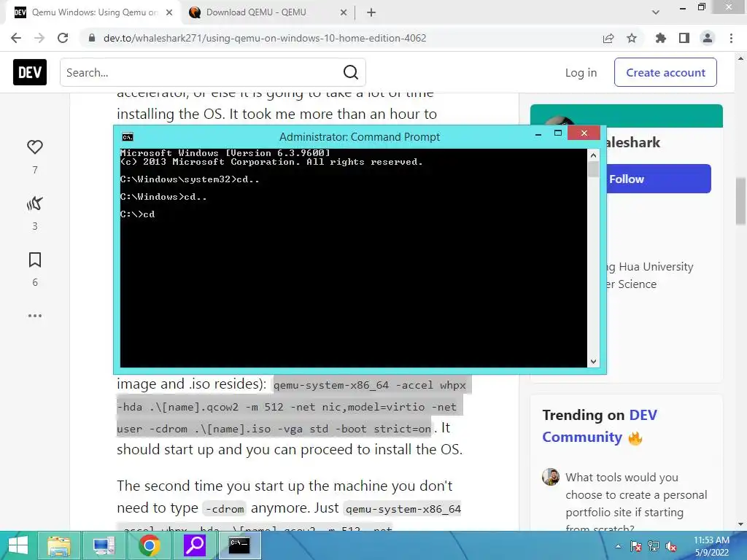747x560 pixels.
Task: Open the computer icon on the taskbar
Action: pyautogui.click(x=104, y=545)
